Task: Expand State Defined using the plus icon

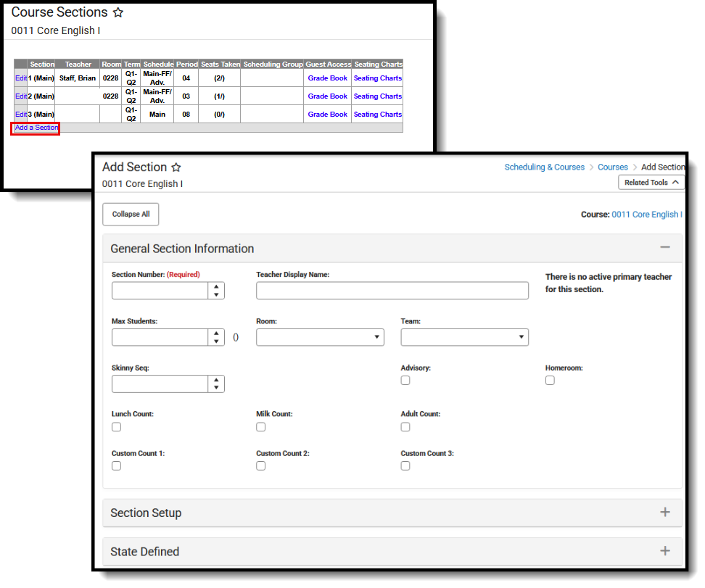Action: [665, 551]
